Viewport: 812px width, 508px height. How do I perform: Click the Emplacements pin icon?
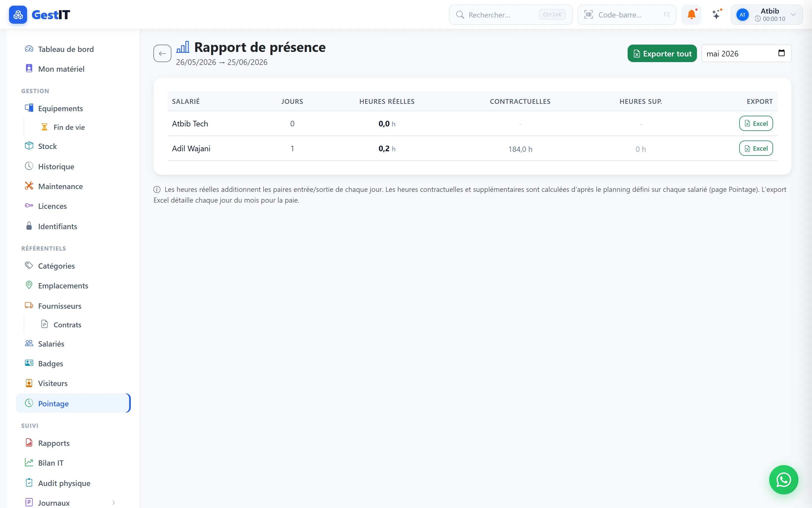coord(29,285)
